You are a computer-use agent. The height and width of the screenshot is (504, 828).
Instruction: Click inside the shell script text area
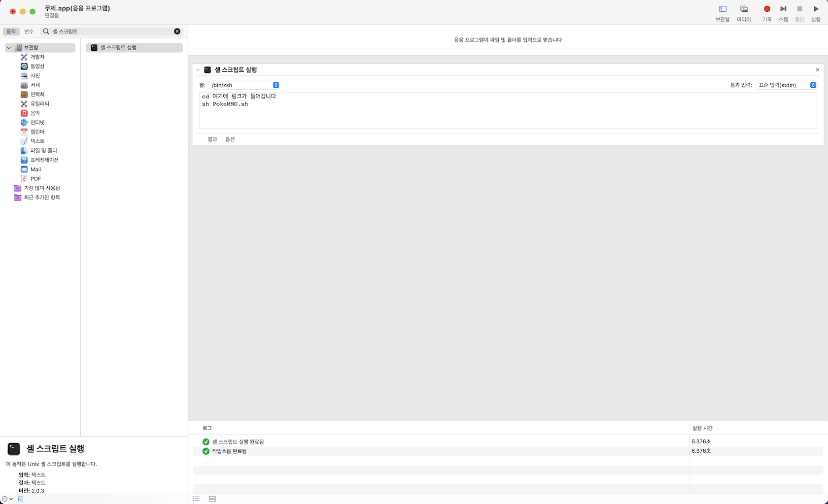click(508, 117)
